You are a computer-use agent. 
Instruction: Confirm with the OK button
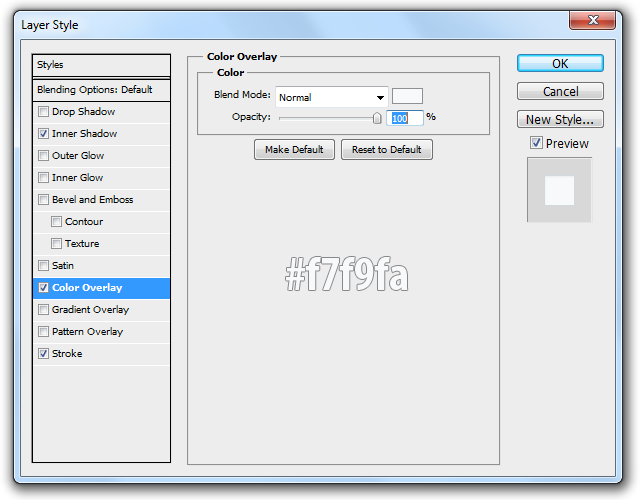(560, 63)
